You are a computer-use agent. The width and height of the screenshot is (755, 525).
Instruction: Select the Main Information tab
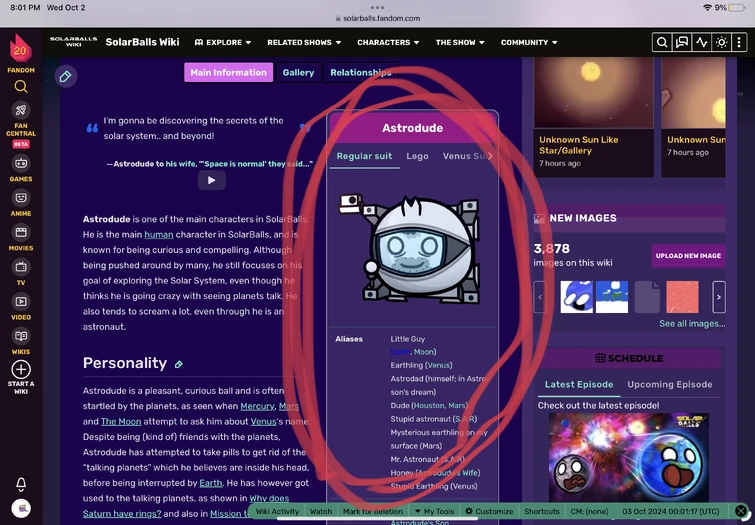click(x=228, y=72)
